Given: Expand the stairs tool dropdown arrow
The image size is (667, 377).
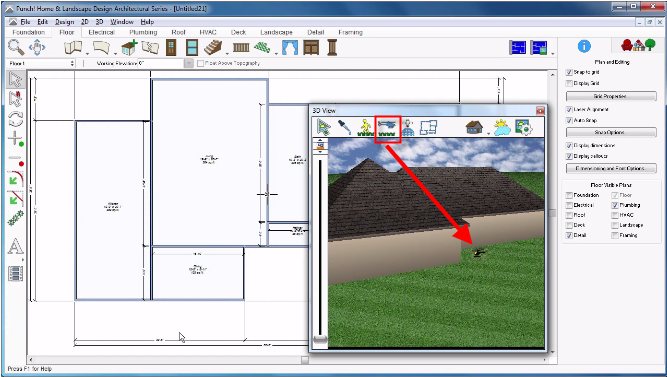Looking at the screenshot, I should 227,54.
